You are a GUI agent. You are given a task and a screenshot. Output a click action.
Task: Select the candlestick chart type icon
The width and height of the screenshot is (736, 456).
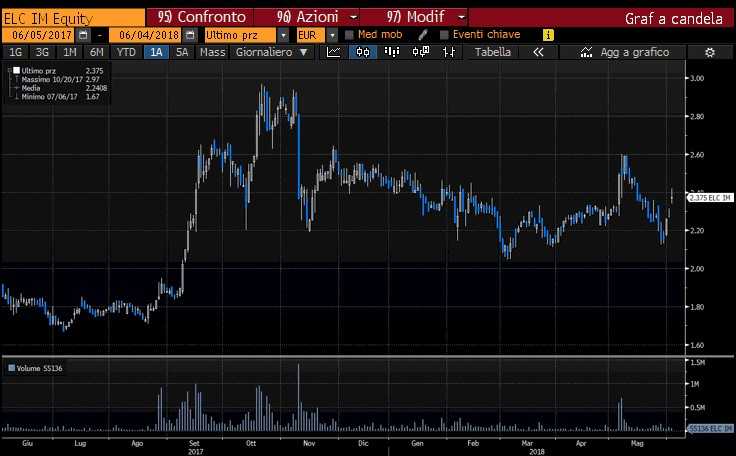pyautogui.click(x=362, y=52)
